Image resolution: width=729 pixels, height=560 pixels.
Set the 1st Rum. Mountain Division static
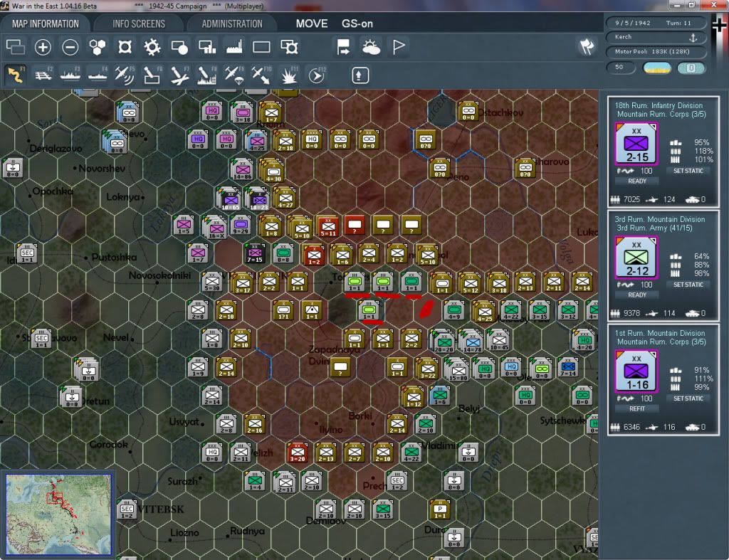(x=688, y=398)
